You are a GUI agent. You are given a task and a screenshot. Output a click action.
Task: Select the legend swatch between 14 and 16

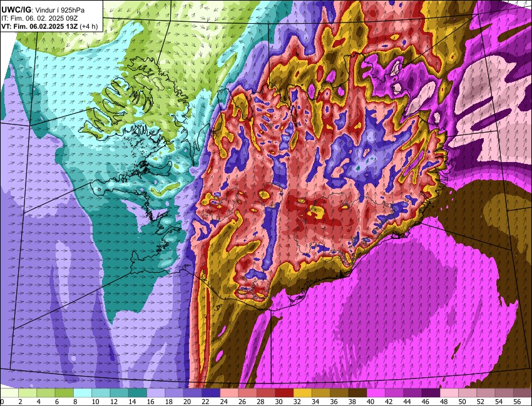pos(138,393)
